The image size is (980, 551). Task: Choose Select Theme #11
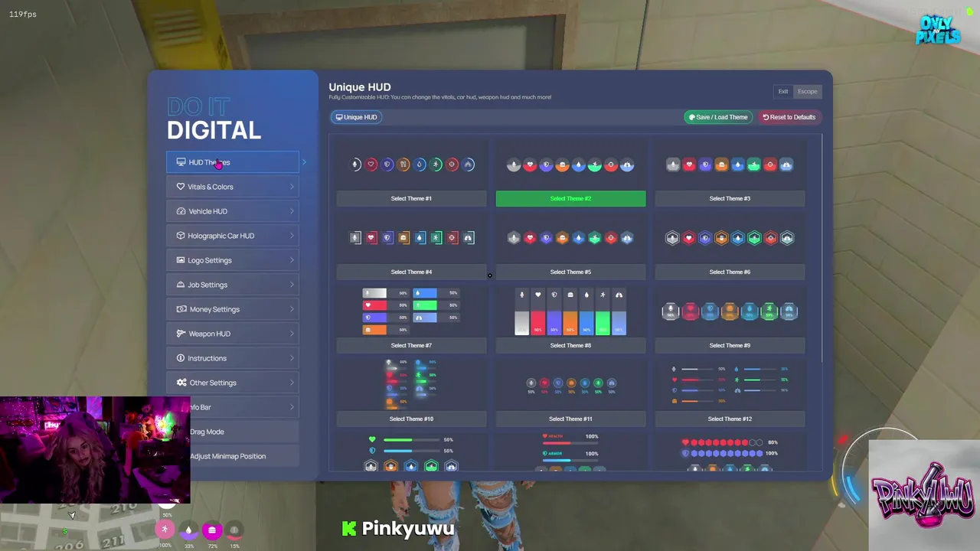click(x=570, y=419)
